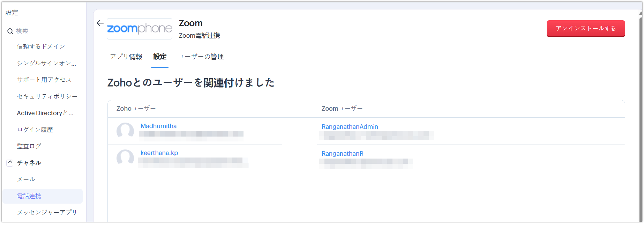
Task: Click keerthana.kp's avatar icon
Action: tap(125, 158)
